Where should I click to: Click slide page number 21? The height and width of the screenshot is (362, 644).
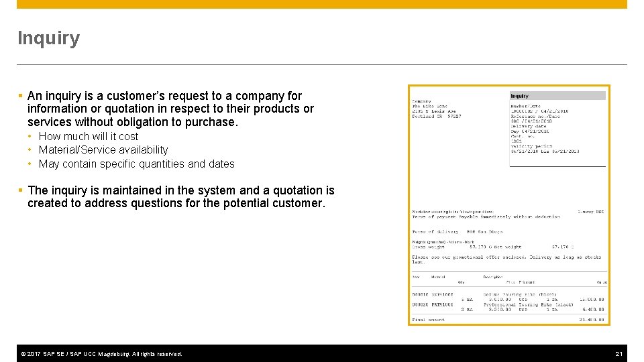619,354
